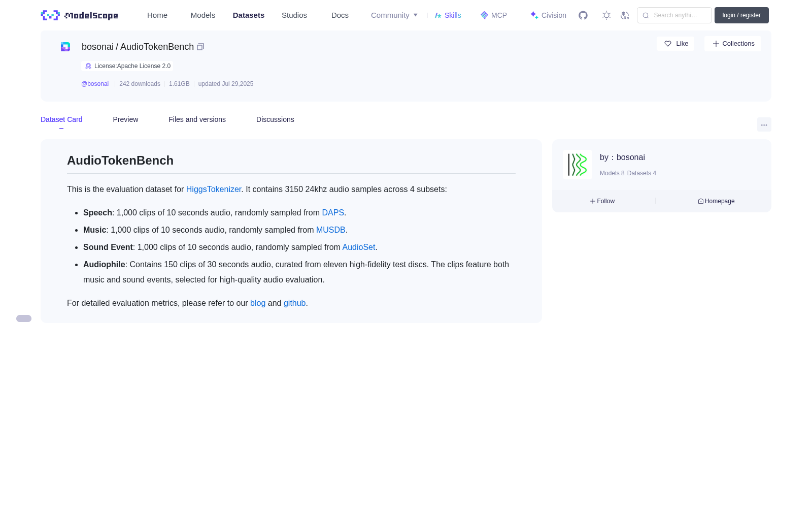Image resolution: width=812 pixels, height=508 pixels.
Task: Follow the bosonai organization
Action: [x=602, y=201]
